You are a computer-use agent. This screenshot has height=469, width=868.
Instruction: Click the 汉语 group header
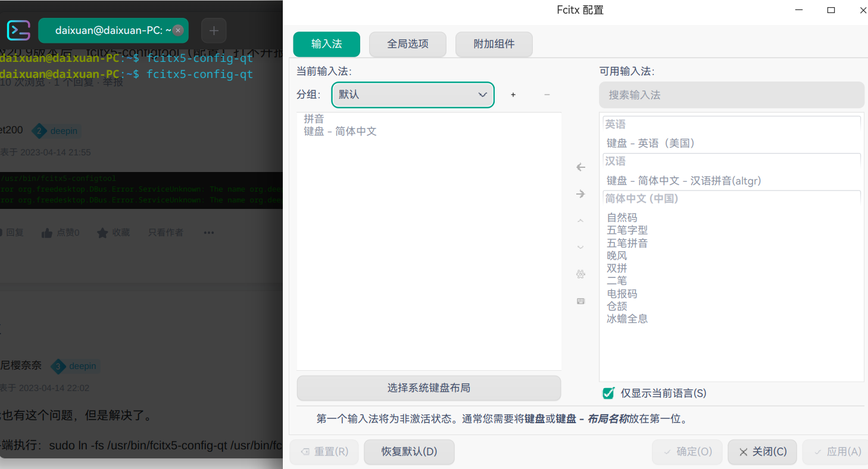732,161
